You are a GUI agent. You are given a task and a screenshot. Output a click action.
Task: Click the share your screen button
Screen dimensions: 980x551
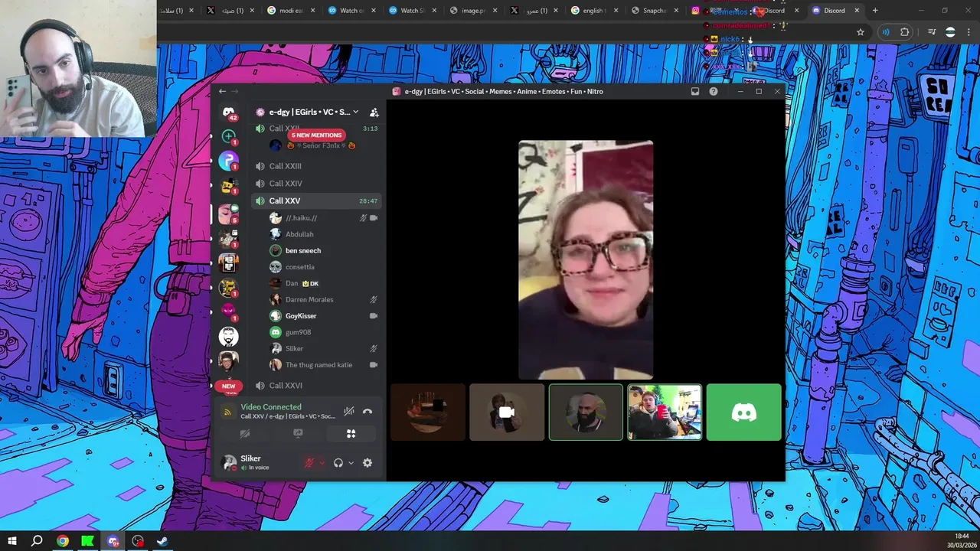coord(298,434)
